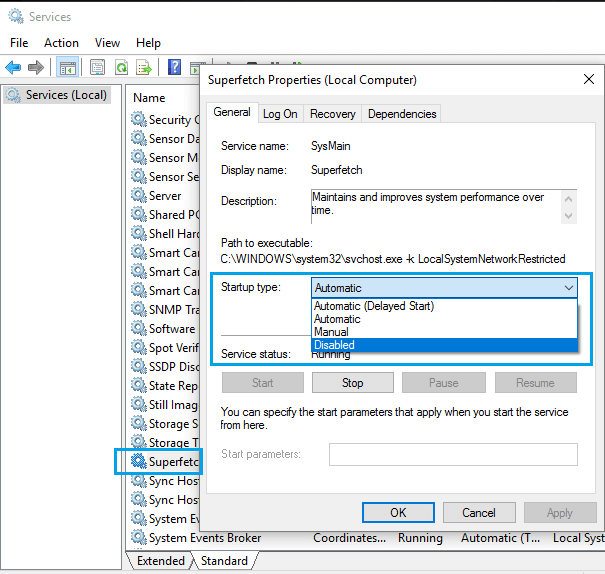The width and height of the screenshot is (605, 574).
Task: Click Services app icon in title bar
Action: tap(16, 17)
